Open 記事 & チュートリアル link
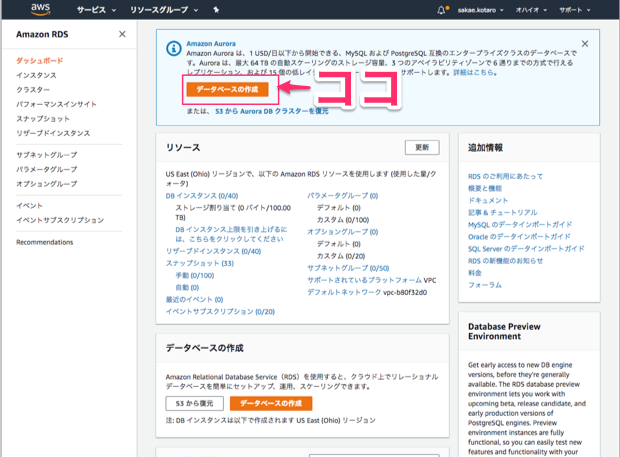This screenshot has height=457, width=620. 503,212
